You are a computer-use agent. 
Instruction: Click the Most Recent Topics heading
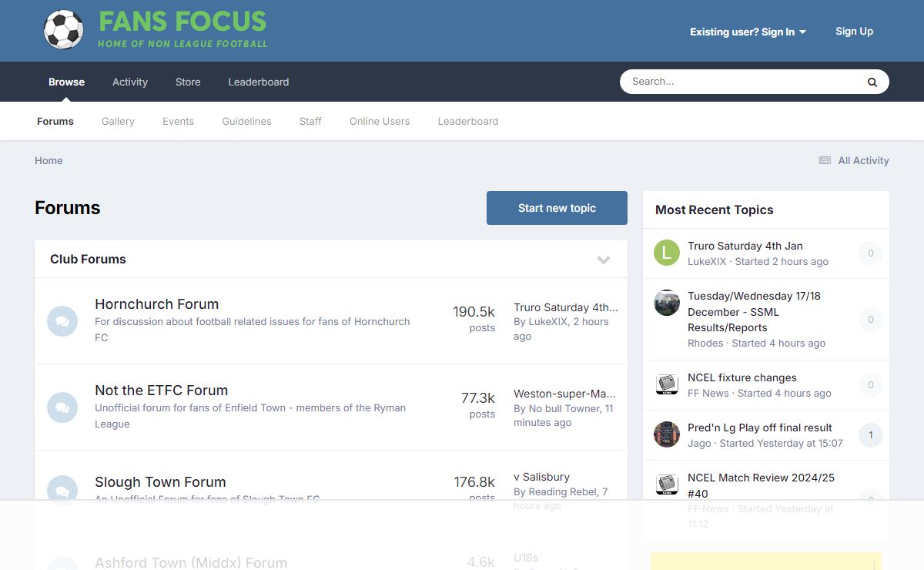click(x=715, y=210)
